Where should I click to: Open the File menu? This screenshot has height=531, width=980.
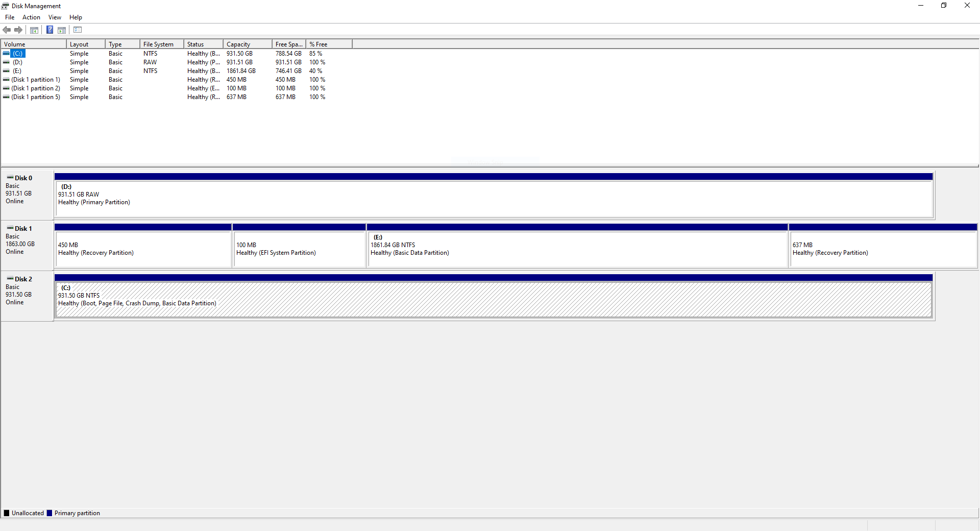coord(10,17)
